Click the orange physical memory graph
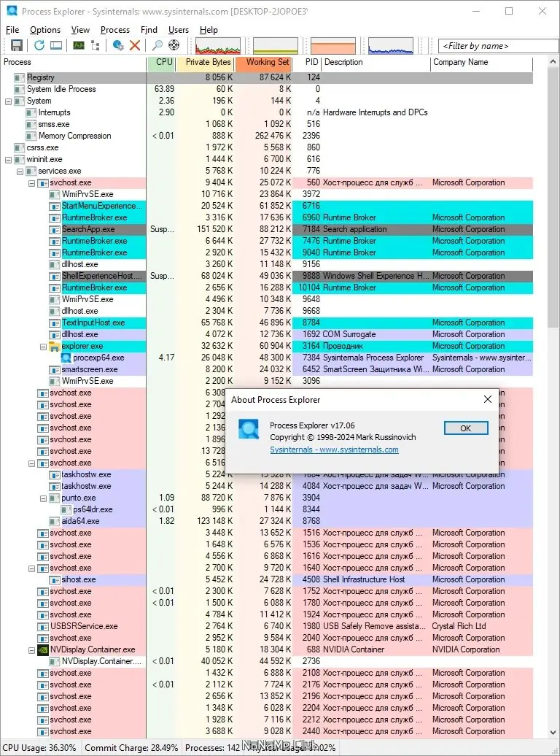 333,46
